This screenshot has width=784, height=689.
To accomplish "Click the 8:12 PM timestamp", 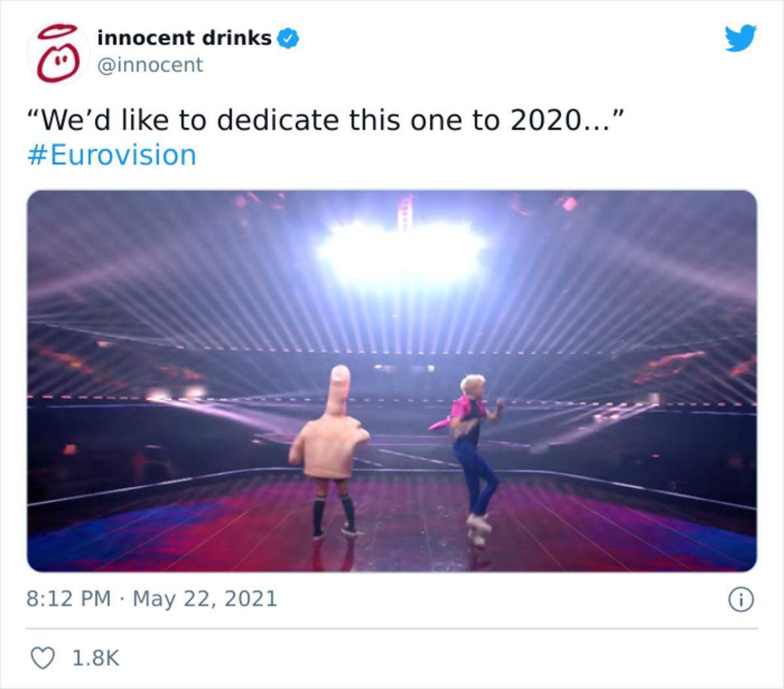I will 69,599.
